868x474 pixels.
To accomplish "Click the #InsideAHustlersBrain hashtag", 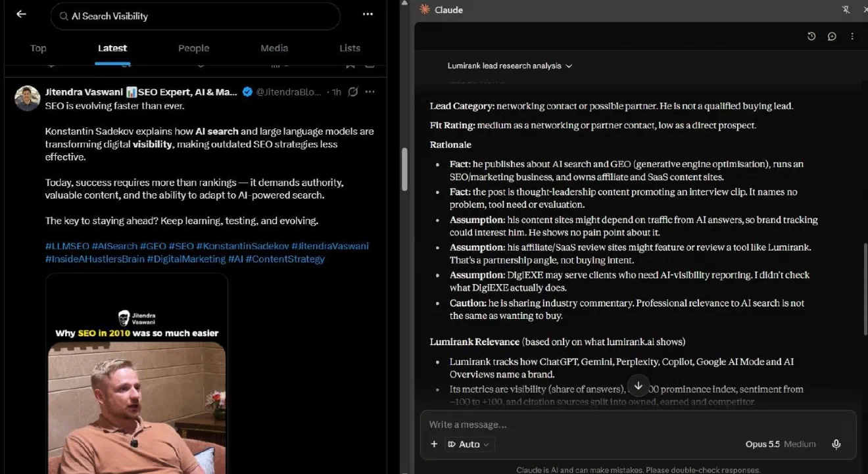I will pyautogui.click(x=95, y=259).
